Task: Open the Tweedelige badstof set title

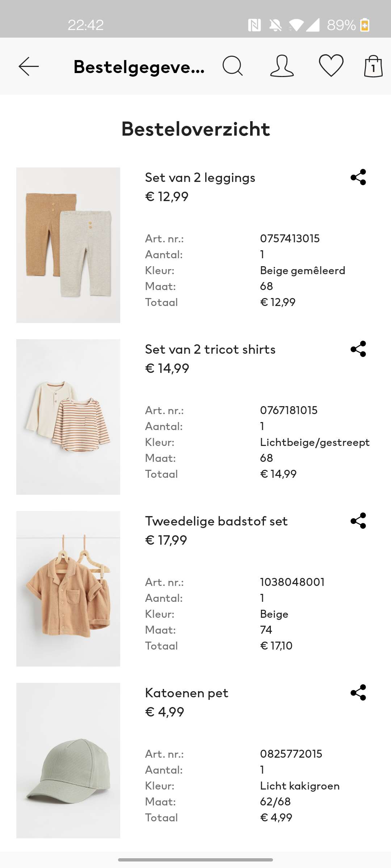Action: coord(216,521)
